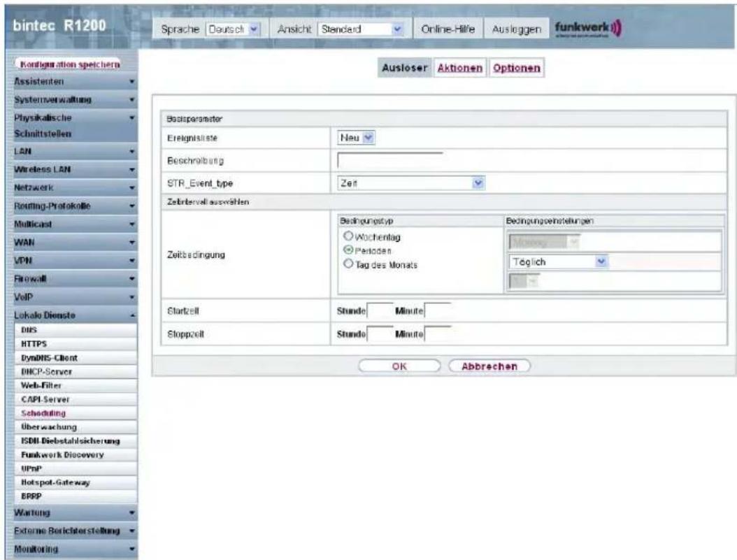Select the Wochentag radio button
737x560 pixels.
coord(348,236)
